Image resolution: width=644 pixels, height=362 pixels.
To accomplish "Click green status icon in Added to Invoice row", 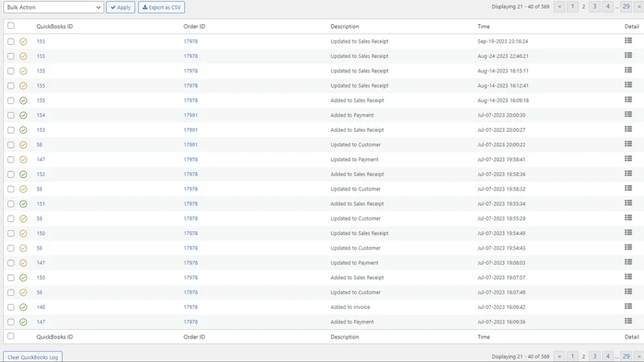I will [23, 307].
